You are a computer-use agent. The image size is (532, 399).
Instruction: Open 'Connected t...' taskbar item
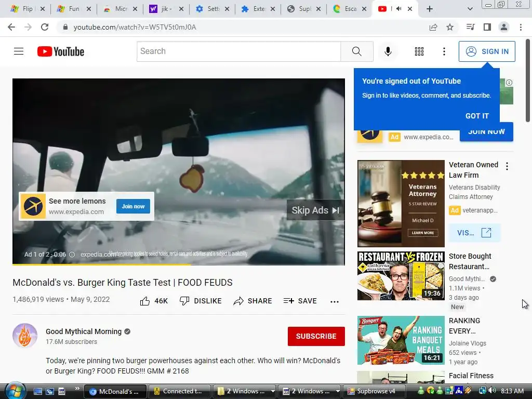click(x=179, y=391)
